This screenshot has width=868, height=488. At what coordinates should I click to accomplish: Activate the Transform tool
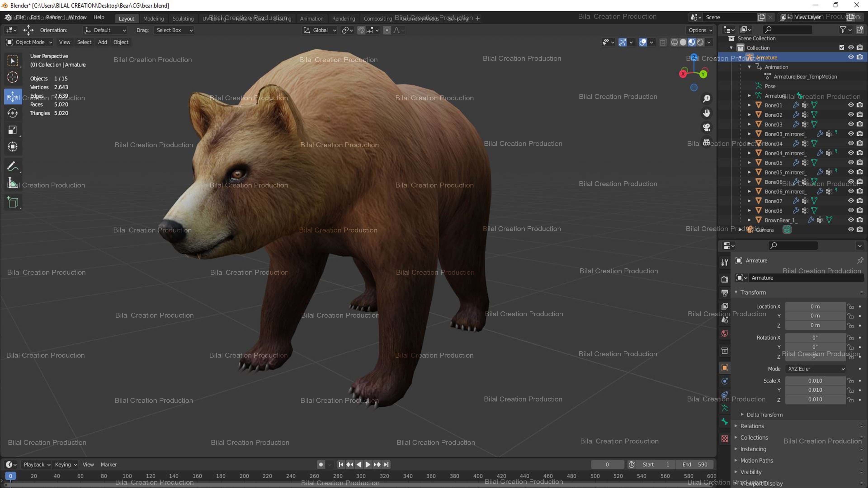click(12, 146)
